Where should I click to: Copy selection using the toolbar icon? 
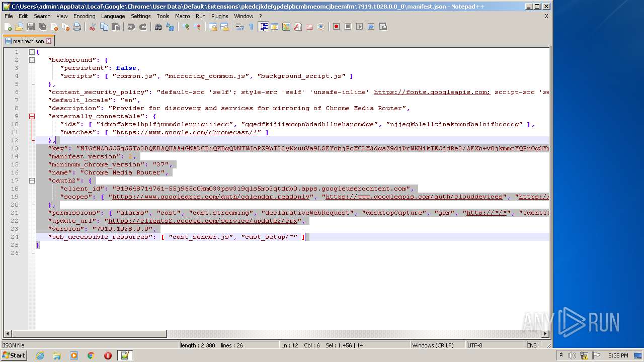click(104, 27)
